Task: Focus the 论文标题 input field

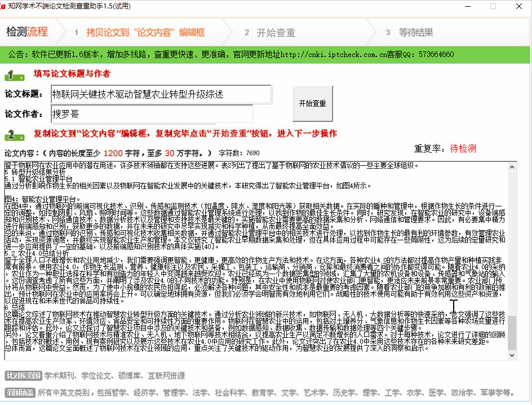Action: point(161,94)
